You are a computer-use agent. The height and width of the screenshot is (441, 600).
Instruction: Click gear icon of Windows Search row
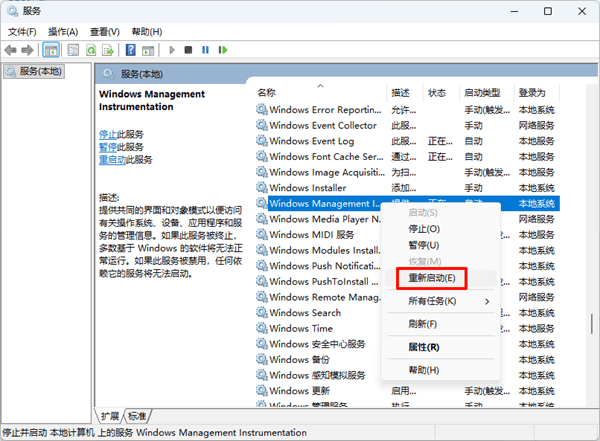pyautogui.click(x=262, y=313)
